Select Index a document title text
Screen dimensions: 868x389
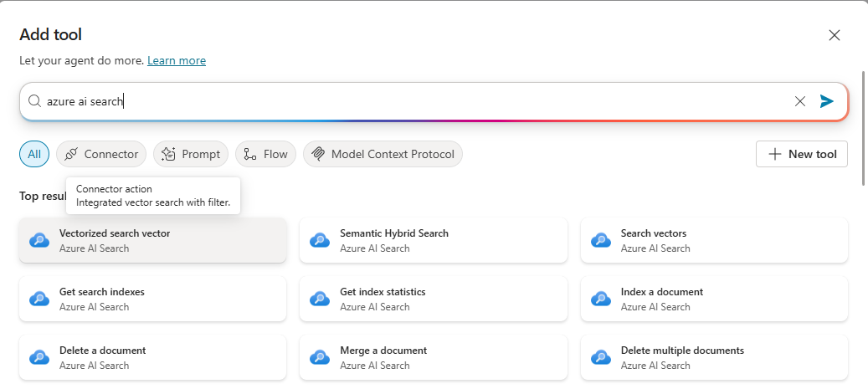pyautogui.click(x=662, y=292)
